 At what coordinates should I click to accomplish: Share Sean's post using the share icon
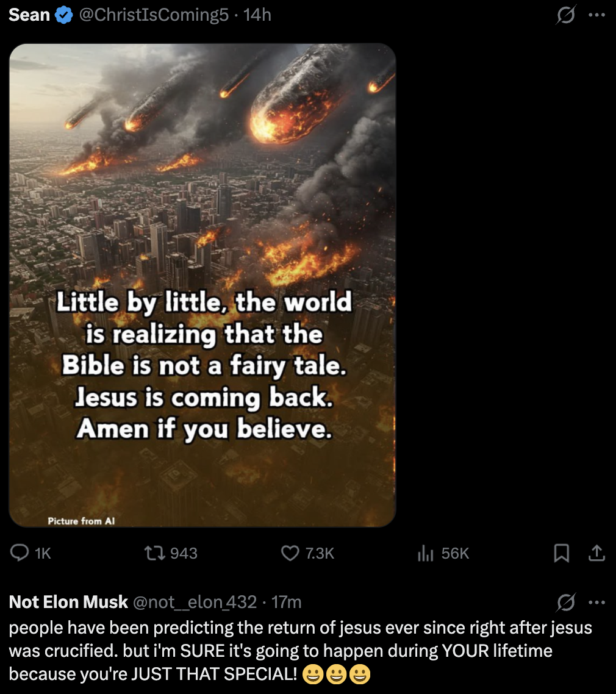click(x=597, y=553)
